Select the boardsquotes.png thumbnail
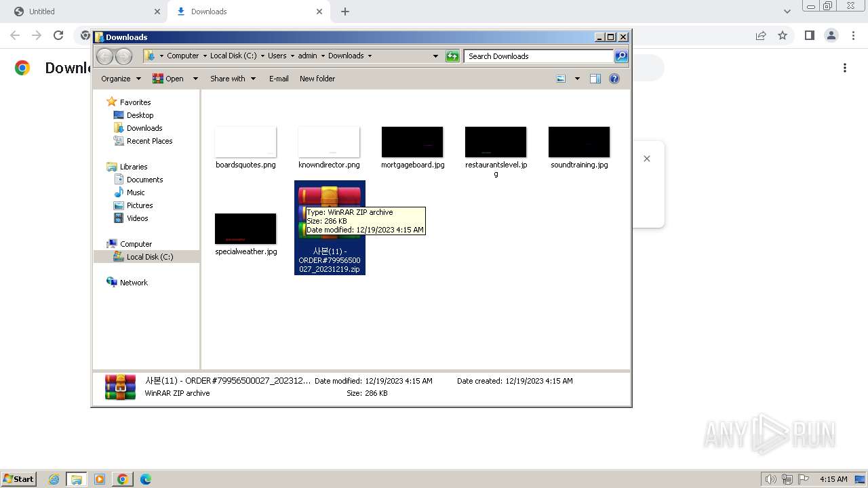The image size is (868, 488). click(245, 142)
